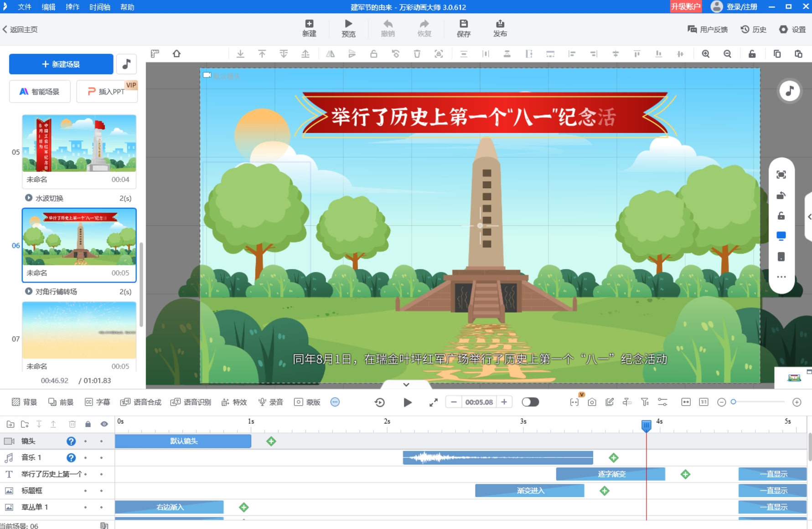
Task: Click the camera snapshot icon in the timeline toolbar
Action: pos(592,402)
